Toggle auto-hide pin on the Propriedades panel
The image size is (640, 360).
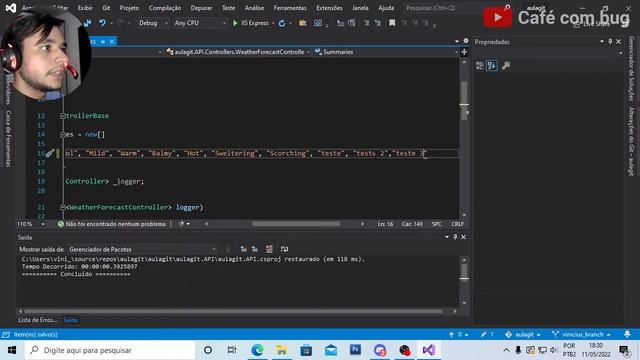(610, 42)
